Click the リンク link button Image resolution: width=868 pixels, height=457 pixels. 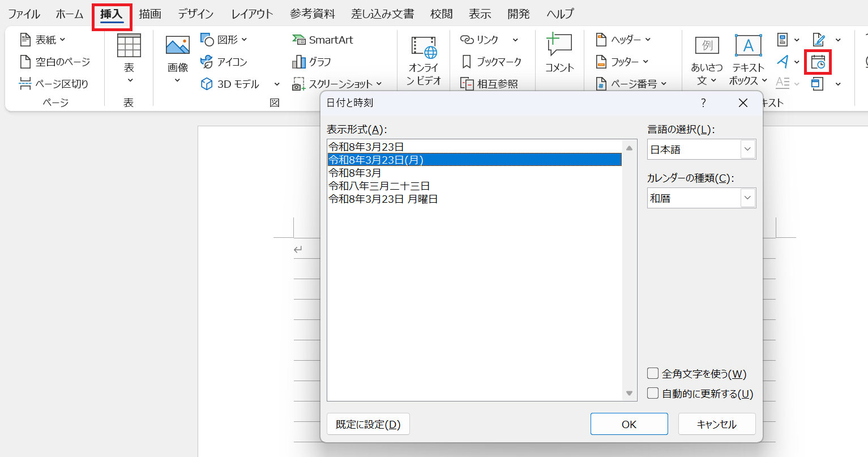(480, 40)
